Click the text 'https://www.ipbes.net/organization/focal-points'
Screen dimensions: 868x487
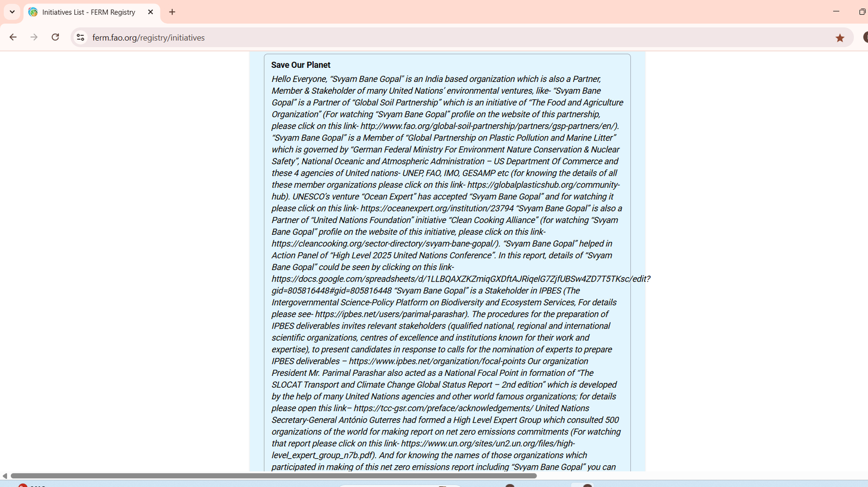click(x=437, y=361)
